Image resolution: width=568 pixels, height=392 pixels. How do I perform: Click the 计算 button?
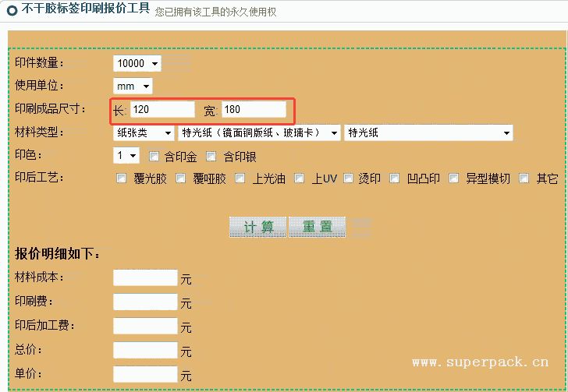click(258, 227)
